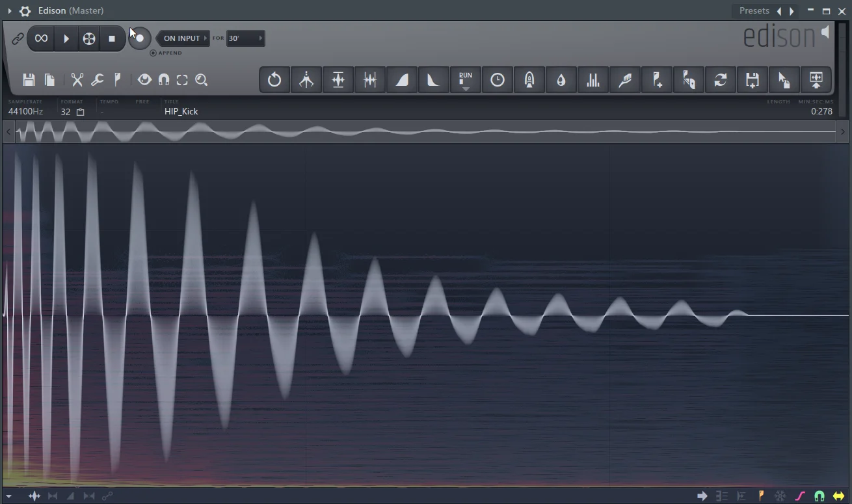This screenshot has height=504, width=852.
Task: Open the Presets menu
Action: point(754,10)
